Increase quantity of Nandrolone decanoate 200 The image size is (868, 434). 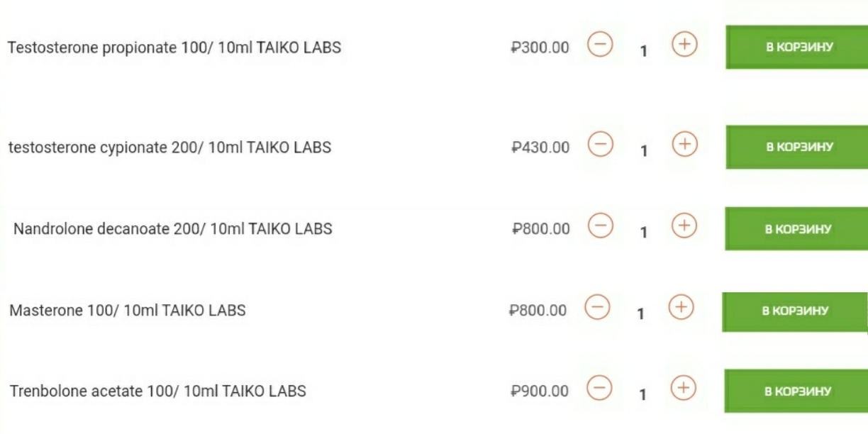click(x=684, y=226)
